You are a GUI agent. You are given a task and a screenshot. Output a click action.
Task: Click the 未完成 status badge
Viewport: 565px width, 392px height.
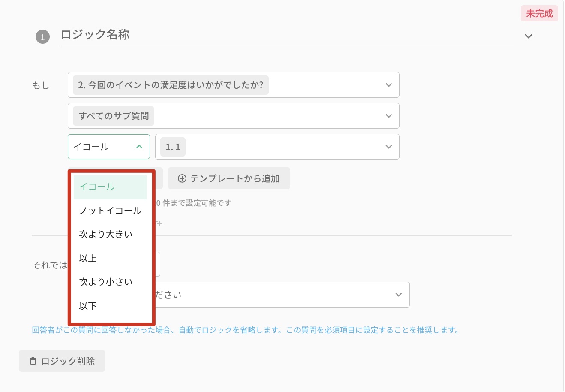click(x=539, y=14)
